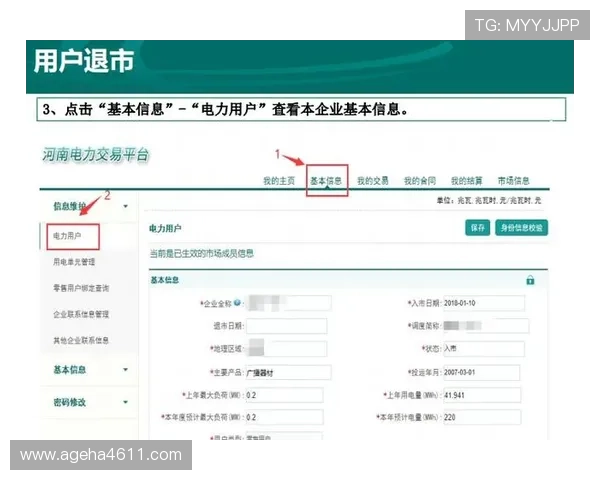Image resolution: width=600 pixels, height=480 pixels.
Task: Click the lock icon in 基本信息 panel
Action: pyautogui.click(x=530, y=280)
